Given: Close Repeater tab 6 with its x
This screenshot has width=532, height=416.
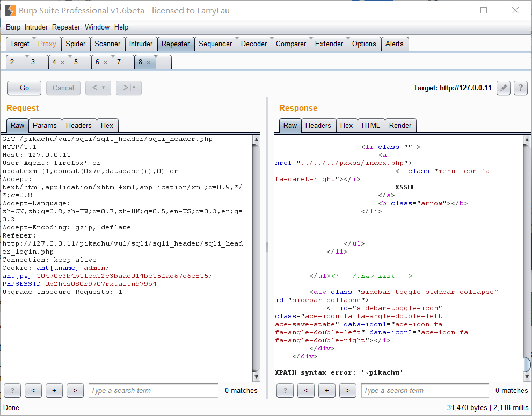Looking at the screenshot, I should coord(106,62).
